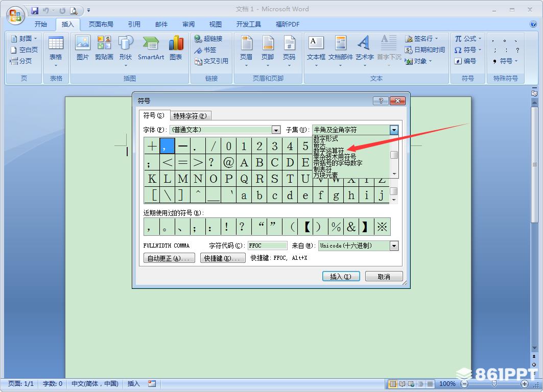Open the Shapes (形状) gallery
Viewport: 543px width, 392px height.
point(125,51)
